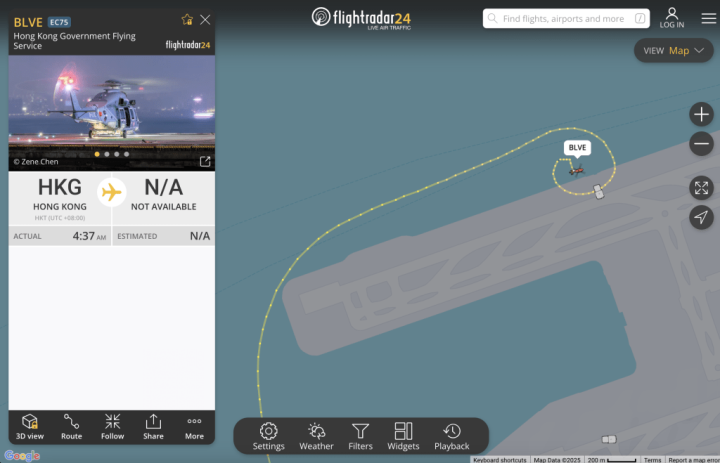Open the Widgets panel
Image resolution: width=720 pixels, height=463 pixels.
pyautogui.click(x=403, y=436)
